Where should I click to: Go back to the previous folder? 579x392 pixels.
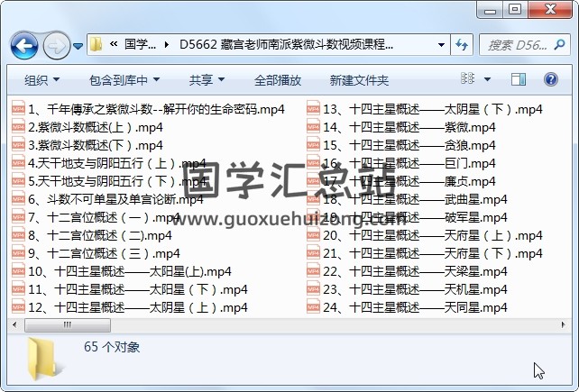tap(23, 45)
